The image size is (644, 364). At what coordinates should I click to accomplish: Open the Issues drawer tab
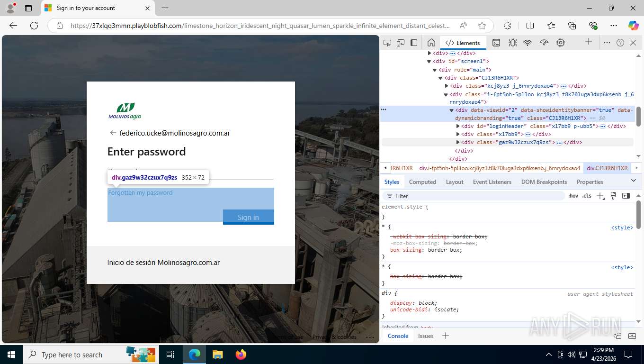(426, 336)
